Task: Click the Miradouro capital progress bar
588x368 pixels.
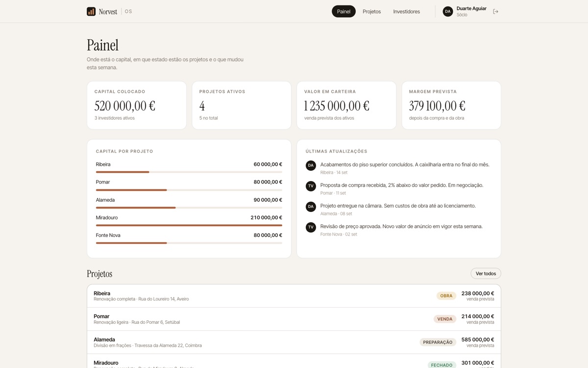Action: click(189, 225)
